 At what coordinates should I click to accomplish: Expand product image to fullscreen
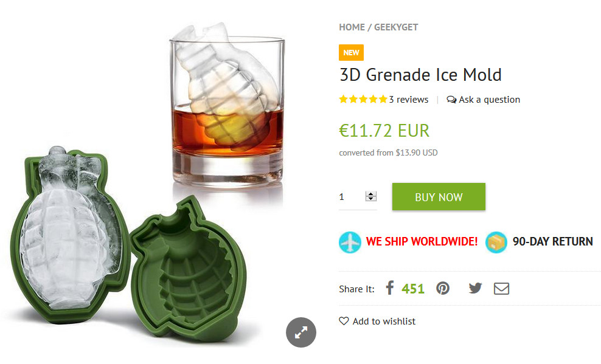(301, 332)
